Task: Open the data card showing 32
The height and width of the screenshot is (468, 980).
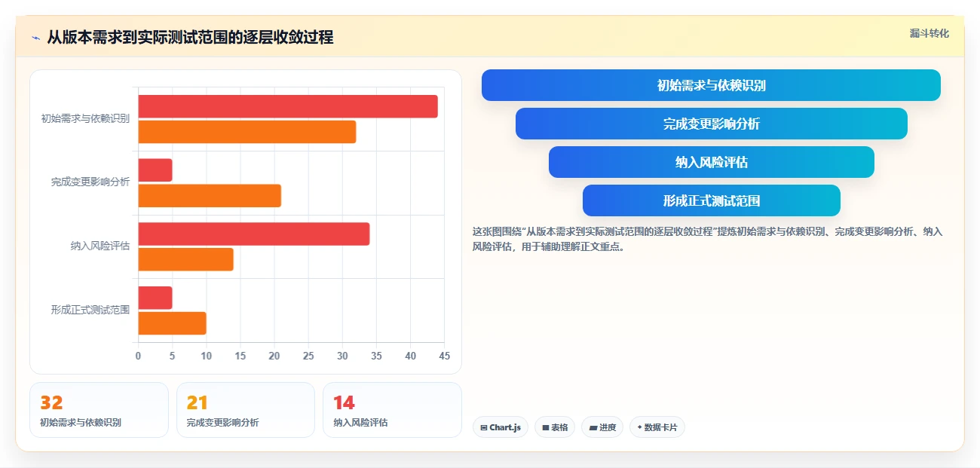Action: point(99,410)
